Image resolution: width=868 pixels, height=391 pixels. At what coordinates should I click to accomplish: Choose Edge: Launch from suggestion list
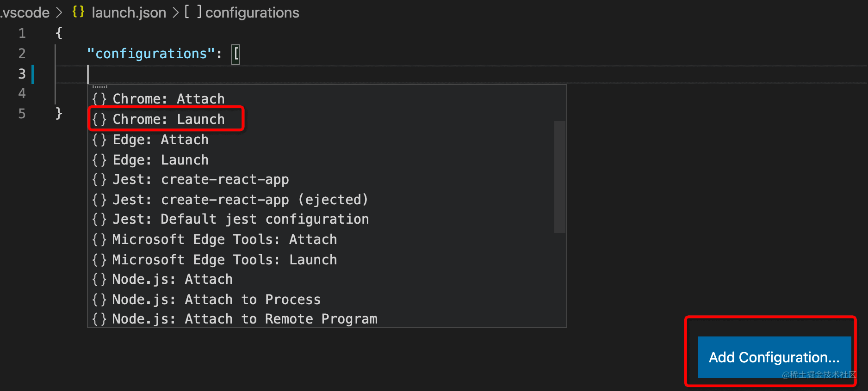[161, 160]
